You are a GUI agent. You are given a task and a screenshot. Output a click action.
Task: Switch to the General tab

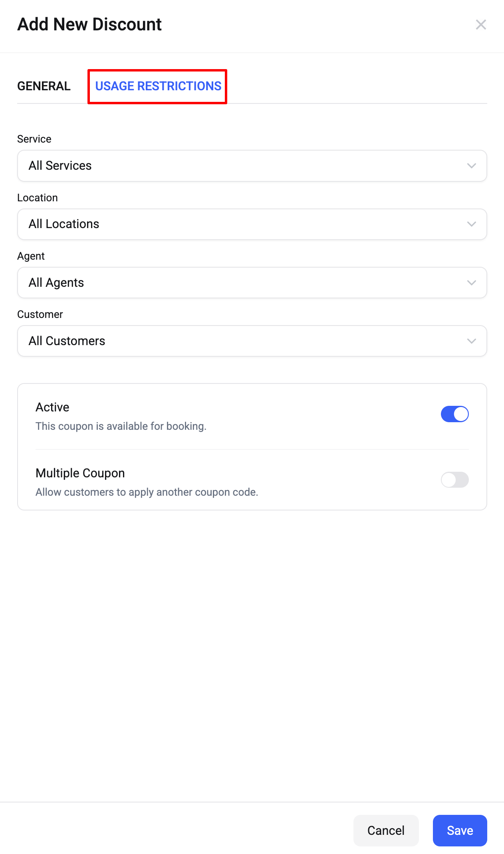(44, 86)
